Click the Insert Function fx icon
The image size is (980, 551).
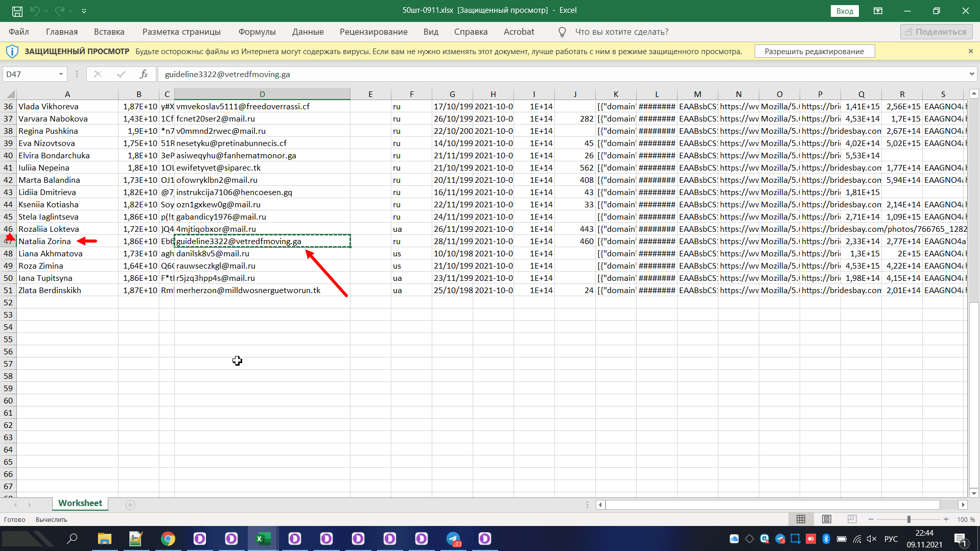144,74
